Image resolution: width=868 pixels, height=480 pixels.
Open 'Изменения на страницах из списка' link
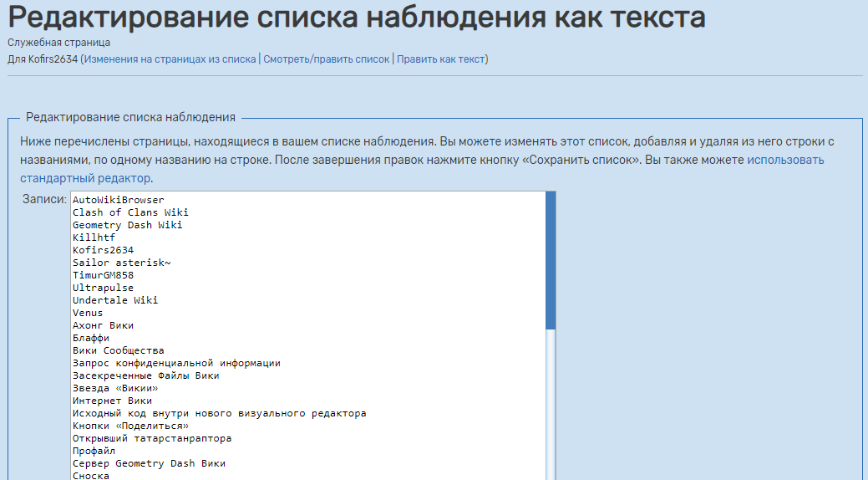170,59
